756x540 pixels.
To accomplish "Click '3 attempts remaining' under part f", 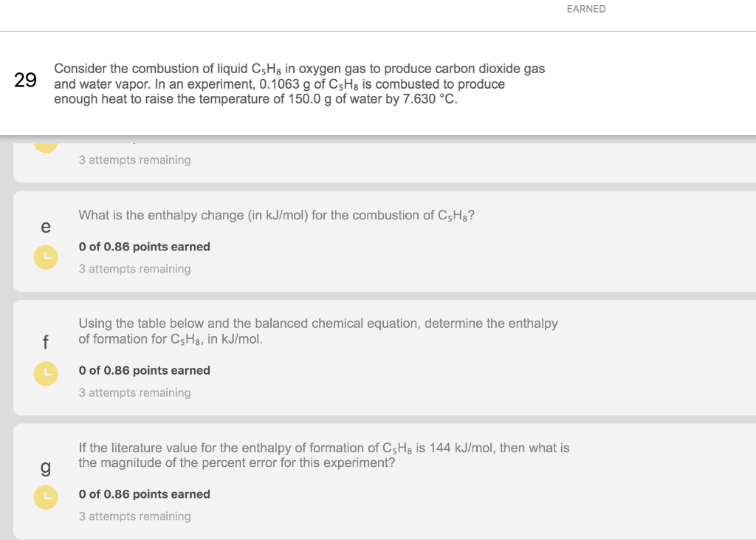I will pos(134,393).
